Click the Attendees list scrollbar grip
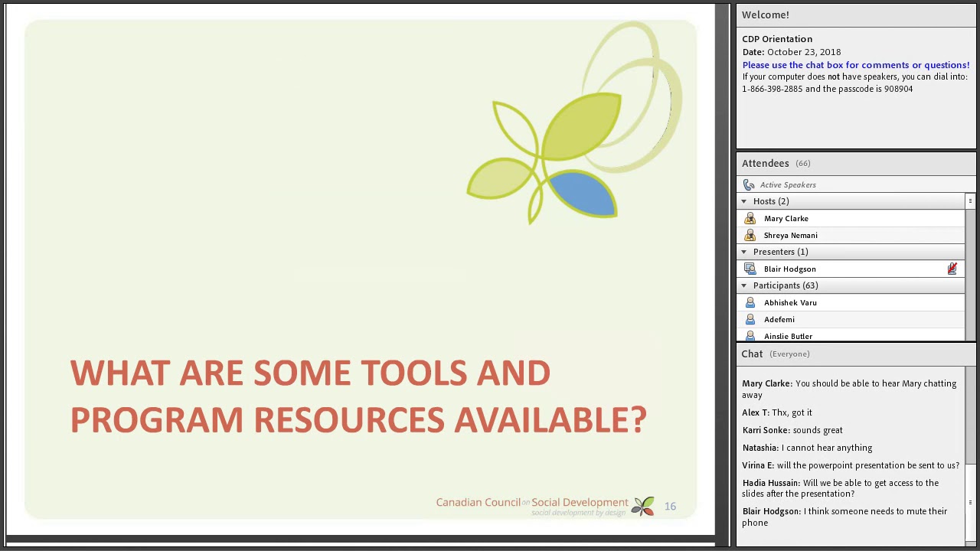 [x=970, y=201]
